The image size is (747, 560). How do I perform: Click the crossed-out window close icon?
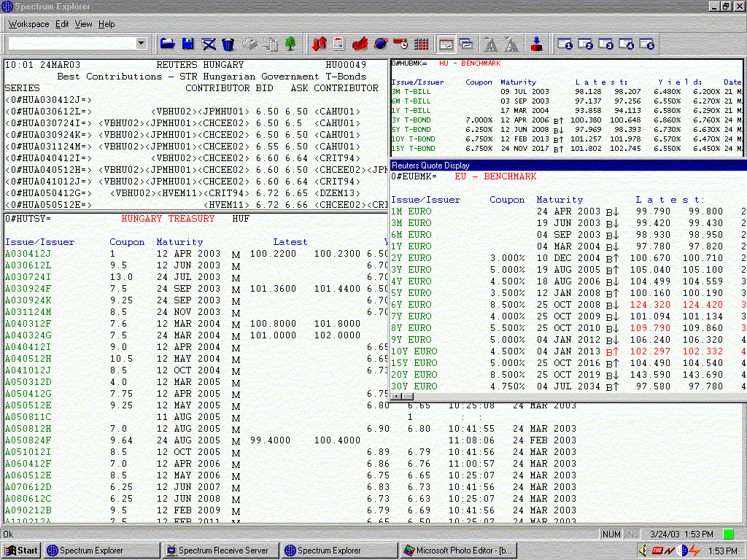(209, 44)
